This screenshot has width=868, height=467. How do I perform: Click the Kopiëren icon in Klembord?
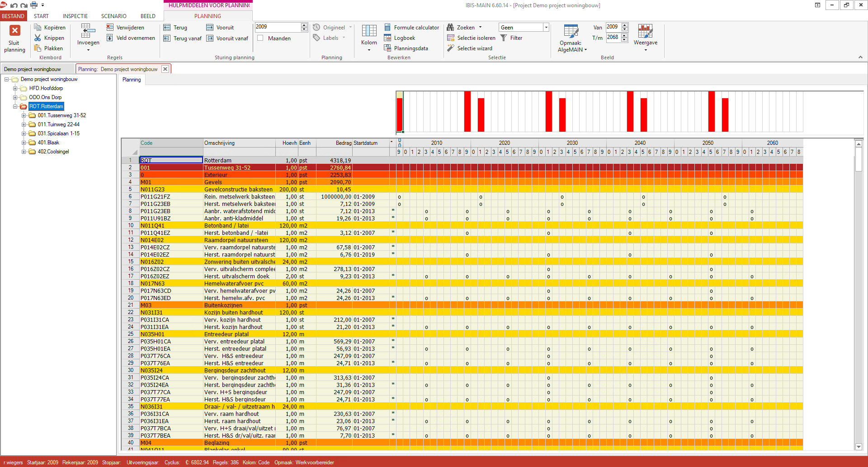click(38, 28)
